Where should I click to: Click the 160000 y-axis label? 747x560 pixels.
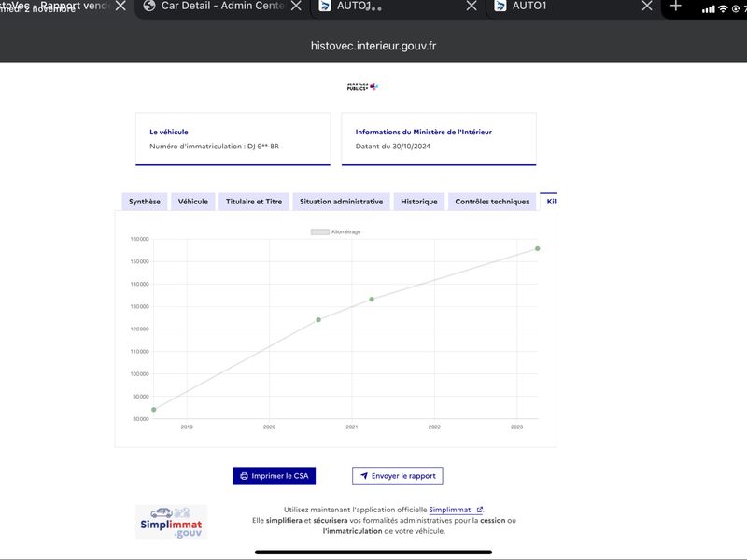pos(139,239)
